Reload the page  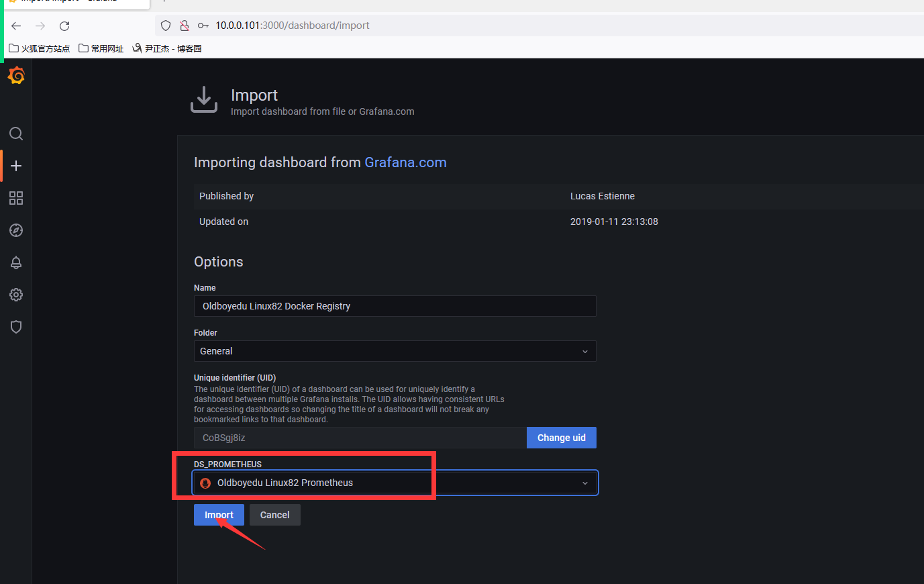click(x=64, y=26)
